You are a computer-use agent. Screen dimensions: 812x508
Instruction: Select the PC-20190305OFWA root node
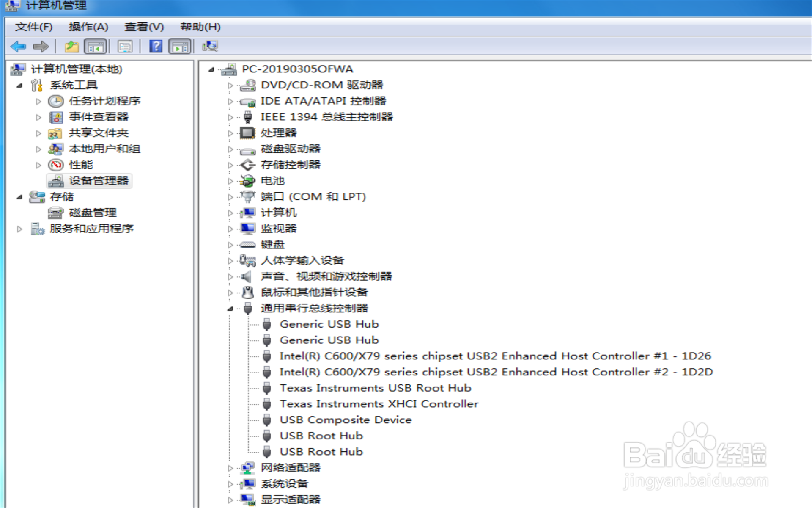click(297, 69)
